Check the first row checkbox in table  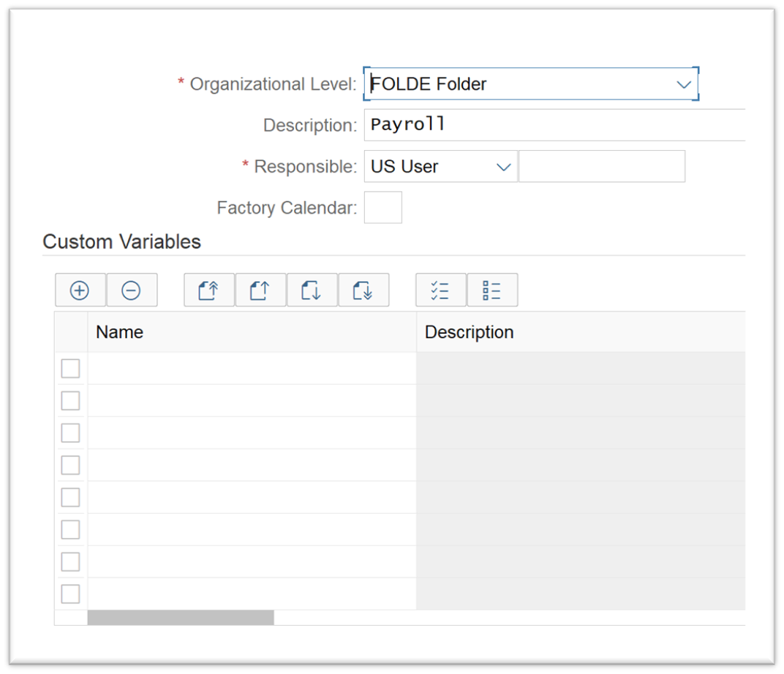[x=71, y=369]
